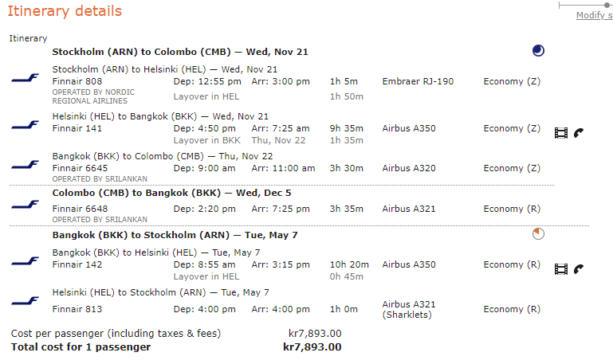The height and width of the screenshot is (364, 613).
Task: Click the phone icon for Finnair 142
Action: pos(579,268)
